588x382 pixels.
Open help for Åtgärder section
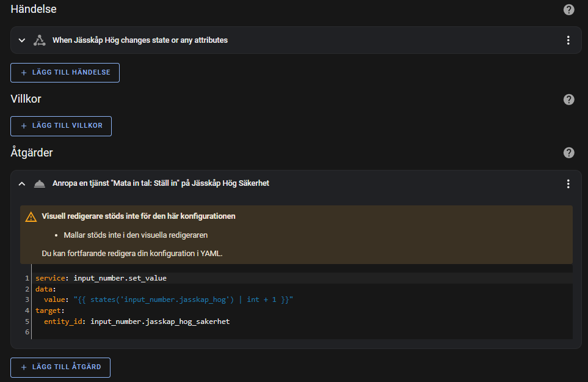(x=568, y=153)
